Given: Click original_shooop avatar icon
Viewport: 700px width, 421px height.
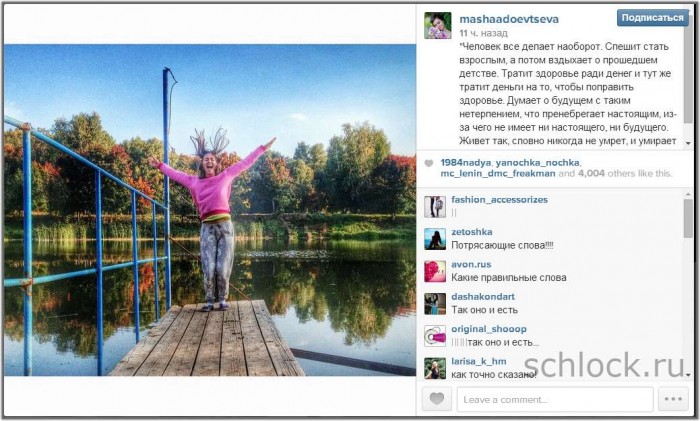Looking at the screenshot, I should click(x=435, y=336).
